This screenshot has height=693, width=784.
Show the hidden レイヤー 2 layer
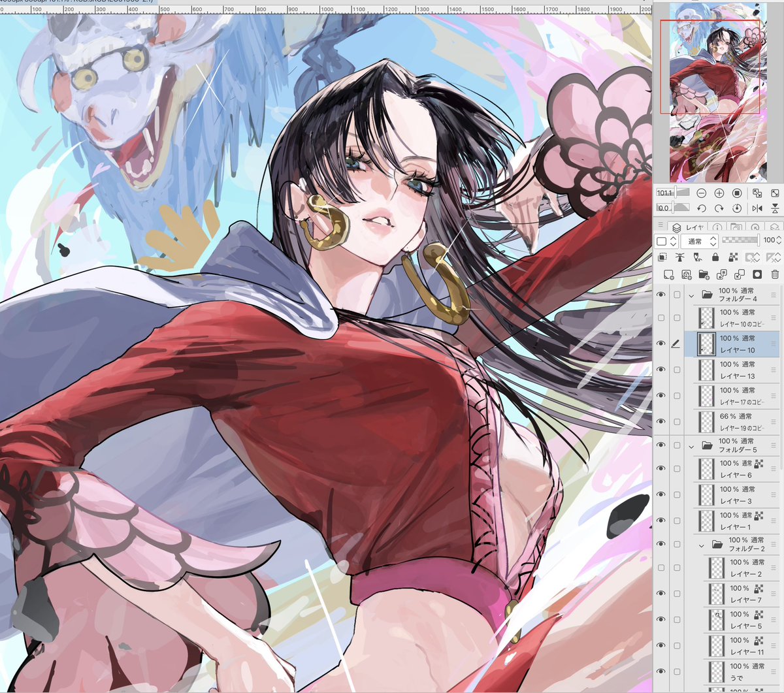point(661,568)
